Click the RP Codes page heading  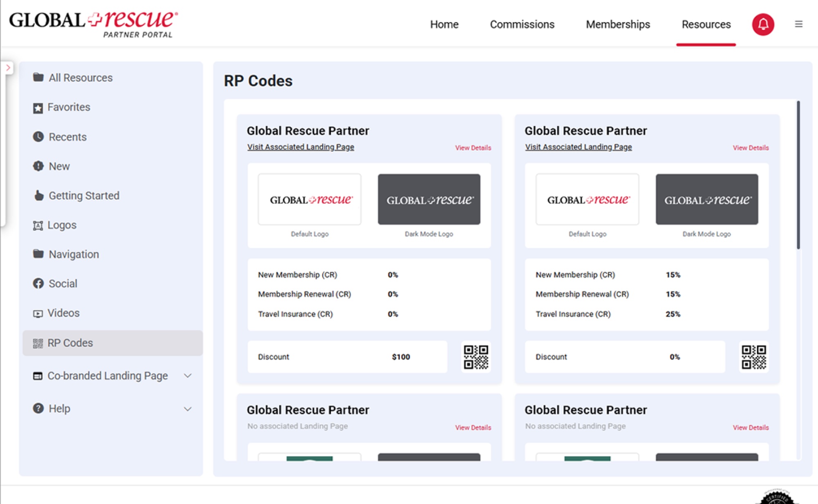[x=258, y=81]
